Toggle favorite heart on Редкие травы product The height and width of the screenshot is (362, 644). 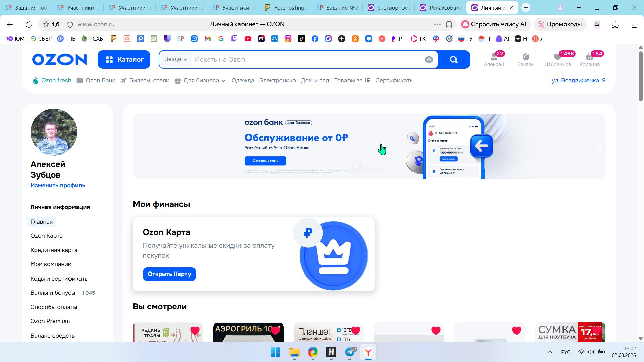[x=195, y=330]
